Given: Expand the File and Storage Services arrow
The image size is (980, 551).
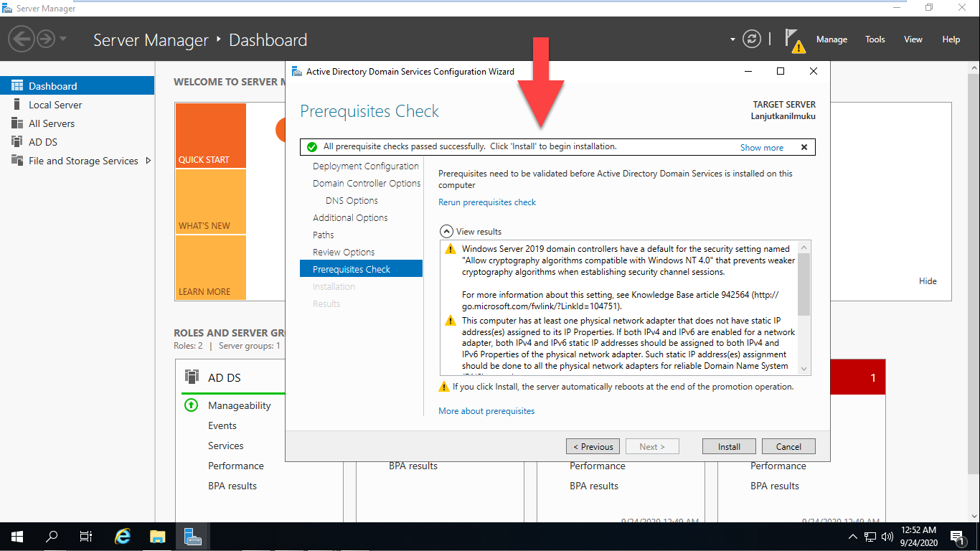Looking at the screenshot, I should click(149, 161).
